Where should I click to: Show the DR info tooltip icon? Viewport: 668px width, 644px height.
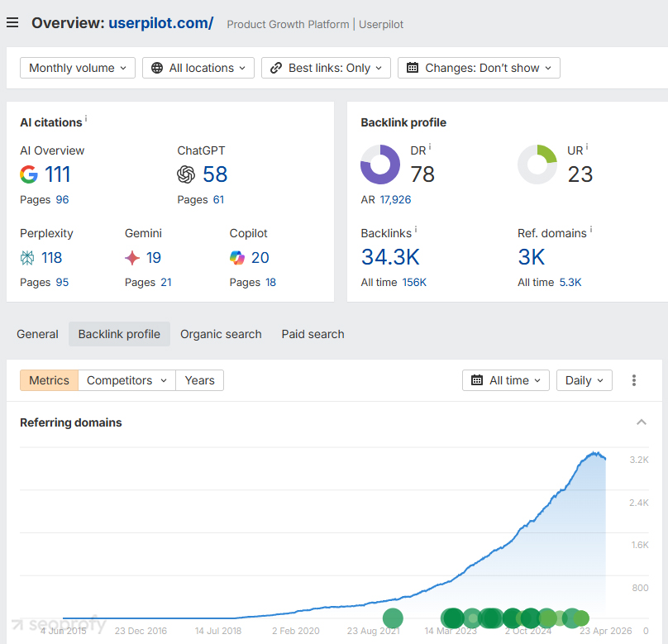click(x=430, y=146)
